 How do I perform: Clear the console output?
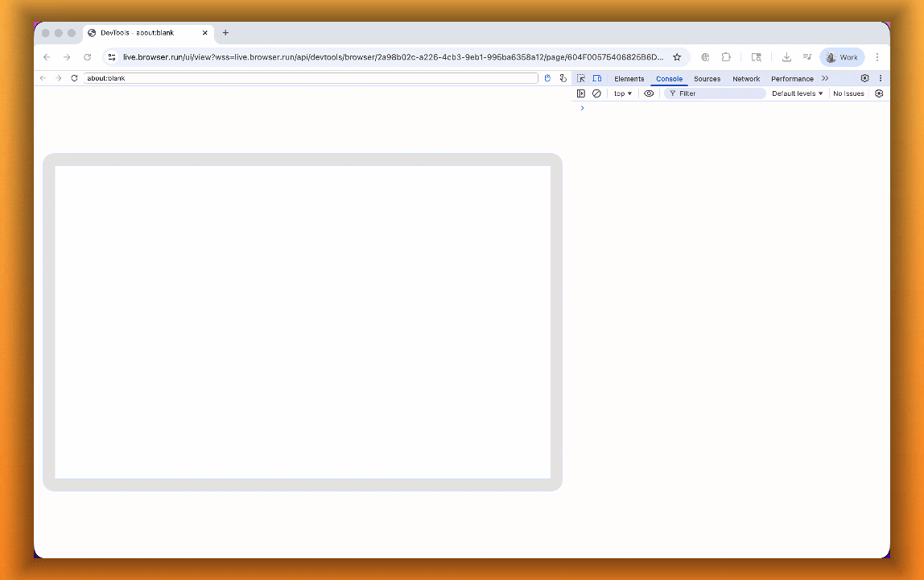[596, 93]
